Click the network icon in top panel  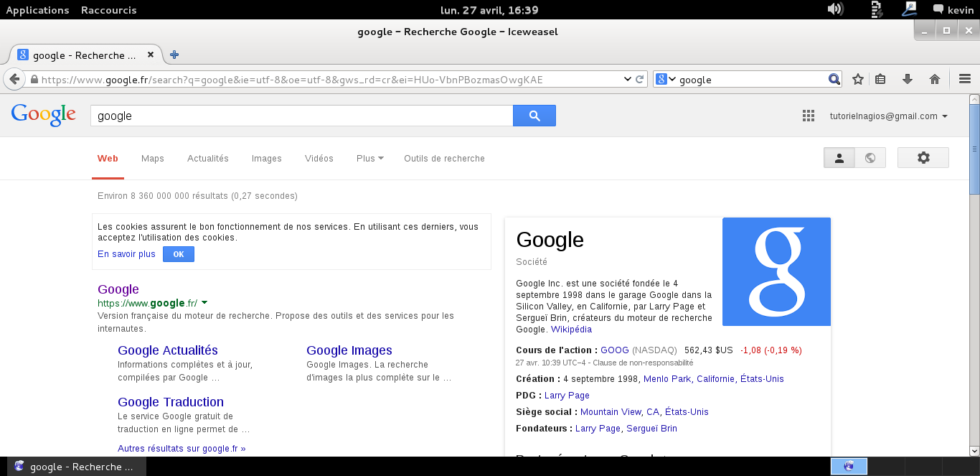(876, 9)
